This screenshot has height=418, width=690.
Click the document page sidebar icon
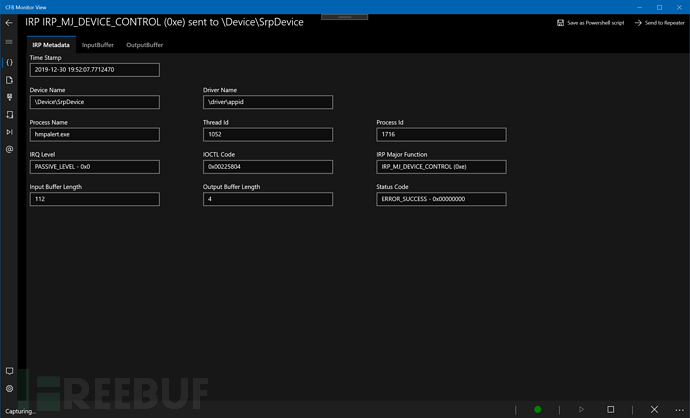(x=9, y=80)
